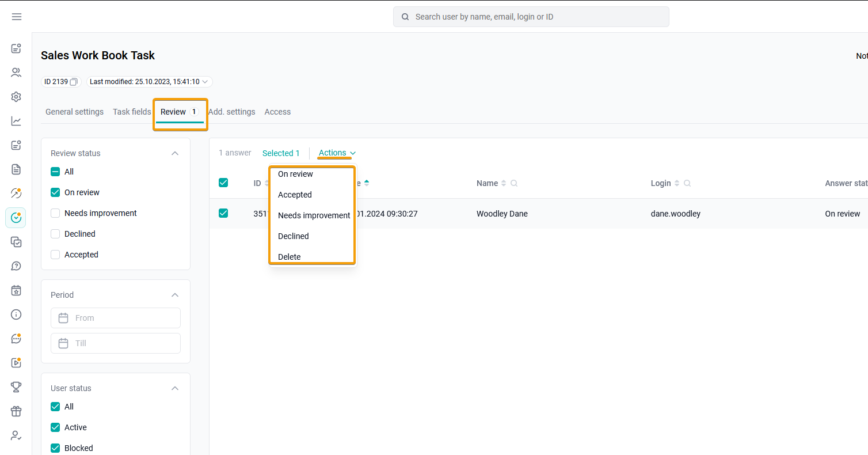This screenshot has height=455, width=868.
Task: Toggle the select-all checkbox in table header
Action: [x=223, y=183]
